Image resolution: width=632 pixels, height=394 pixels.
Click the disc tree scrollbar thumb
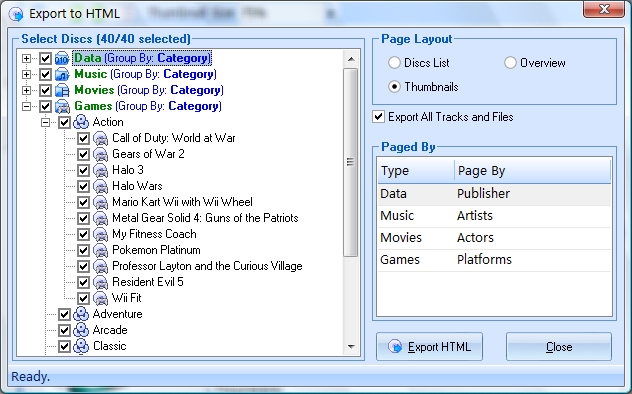pos(351,162)
